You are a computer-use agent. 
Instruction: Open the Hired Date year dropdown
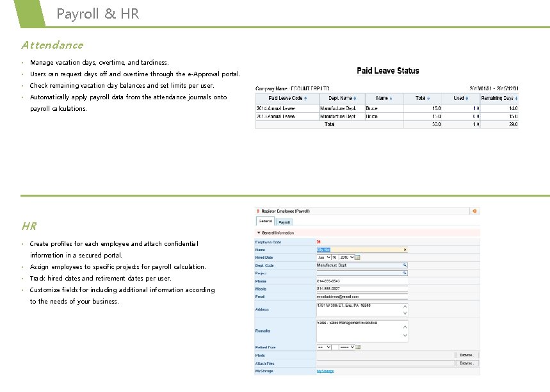tap(347, 257)
